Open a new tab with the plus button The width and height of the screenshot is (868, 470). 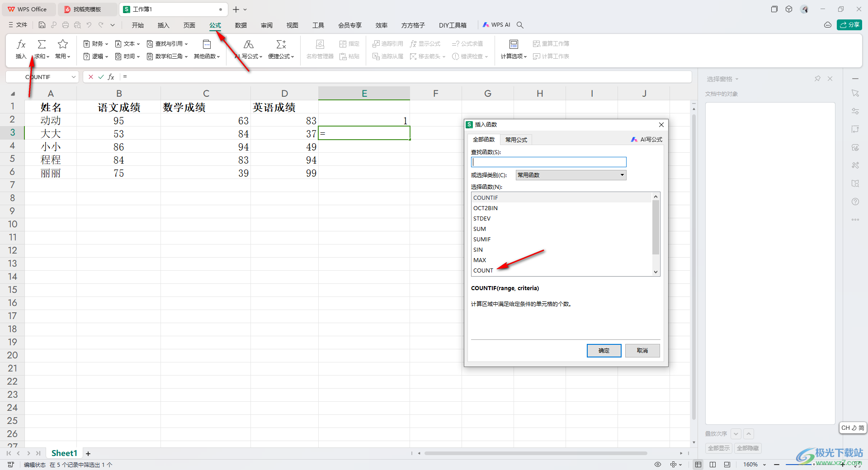coord(236,9)
